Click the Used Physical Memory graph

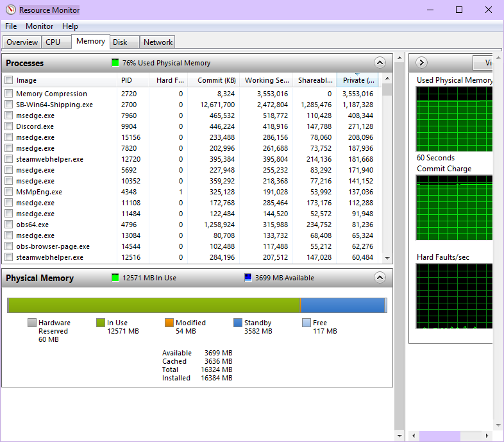pyautogui.click(x=454, y=119)
